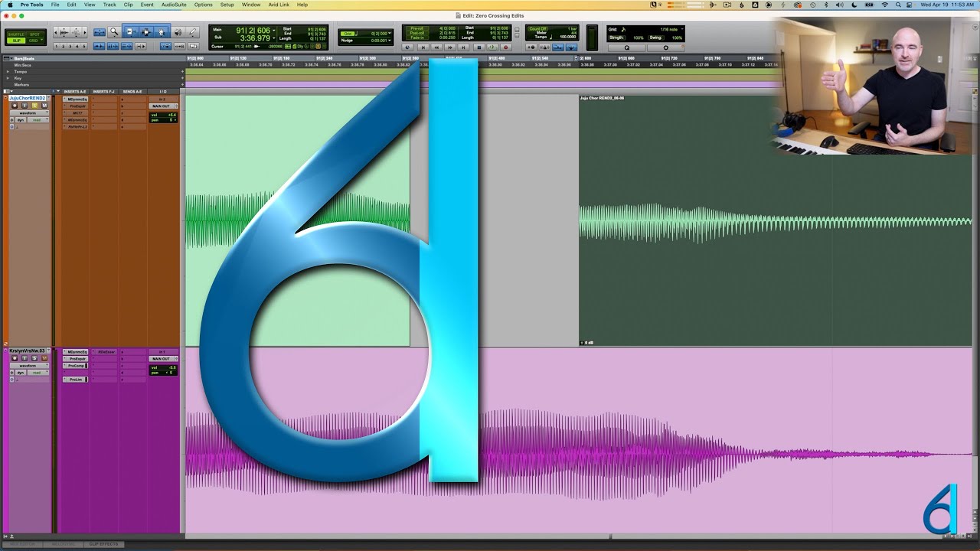The image size is (980, 551).
Task: Open quantize settings gear icon
Action: point(665,47)
